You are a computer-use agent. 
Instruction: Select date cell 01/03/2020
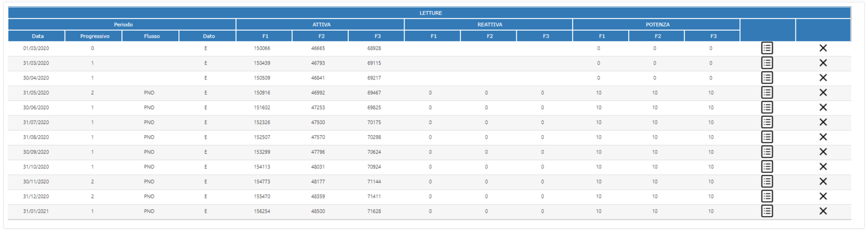[x=36, y=48]
